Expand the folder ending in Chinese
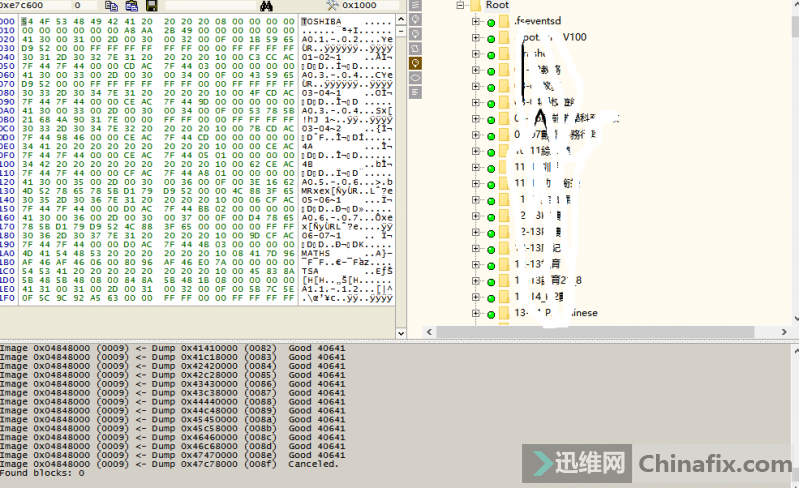Viewport: 799px width, 488px height. click(476, 313)
